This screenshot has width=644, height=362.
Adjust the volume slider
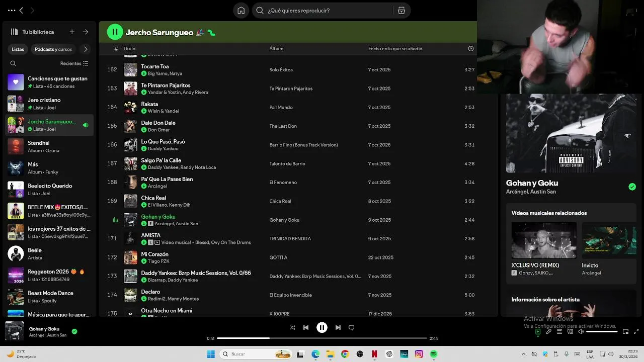[602, 332]
